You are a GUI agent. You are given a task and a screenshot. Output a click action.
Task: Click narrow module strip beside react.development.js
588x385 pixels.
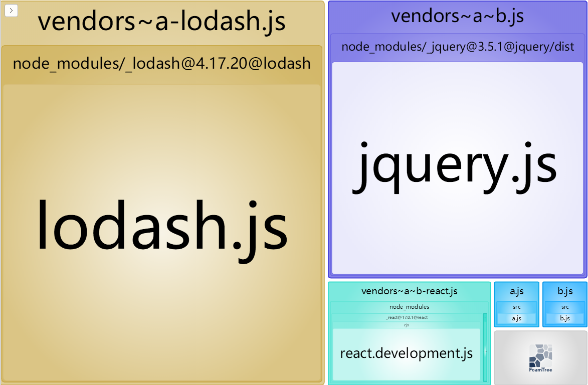(485, 347)
